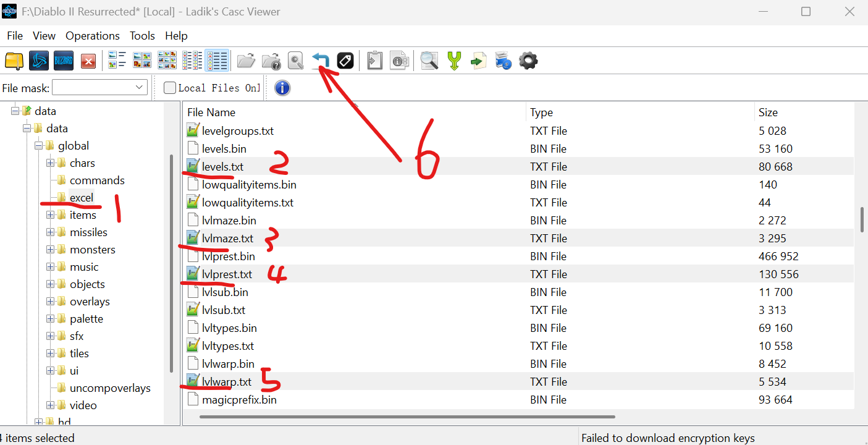Sort by the Type column header
868x445 pixels.
pyautogui.click(x=640, y=112)
